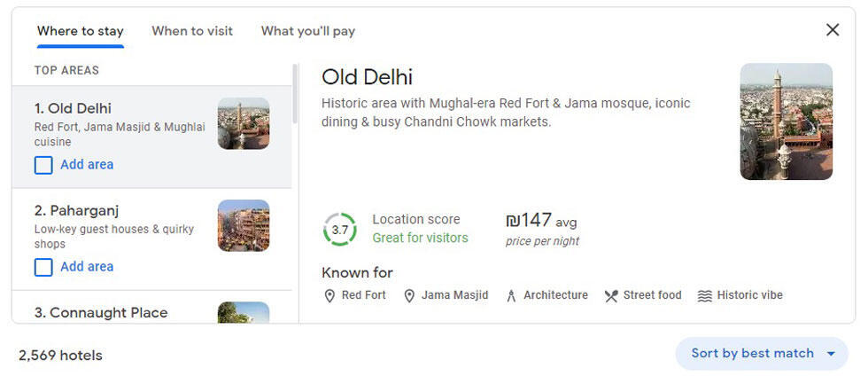Screen dimensions: 868x376
Task: Click the Red Fort location pin icon
Action: (x=329, y=296)
